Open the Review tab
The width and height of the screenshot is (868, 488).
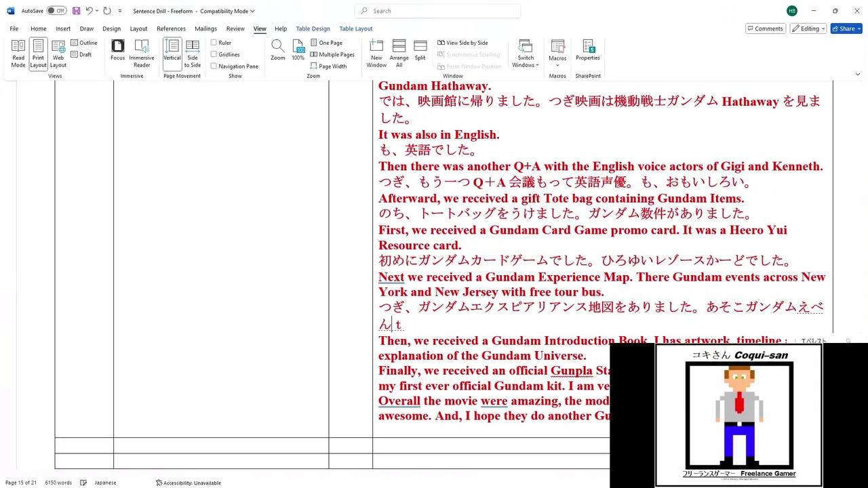pos(235,28)
